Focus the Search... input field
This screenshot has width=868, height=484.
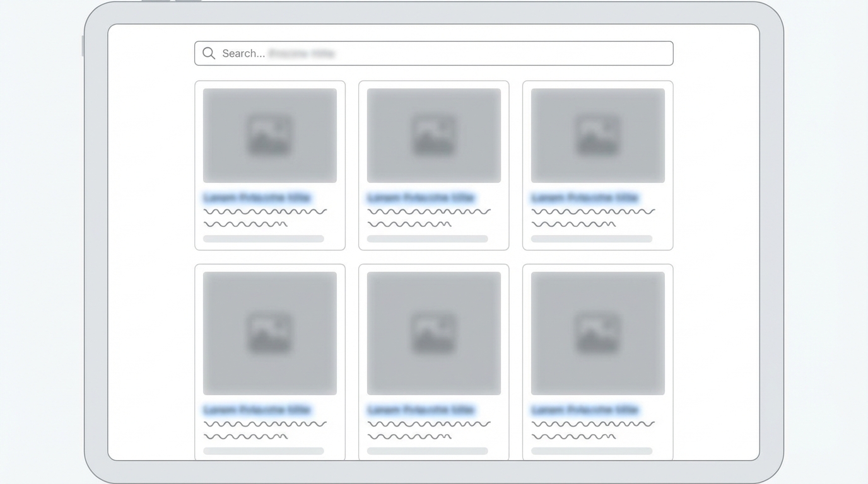tap(434, 54)
